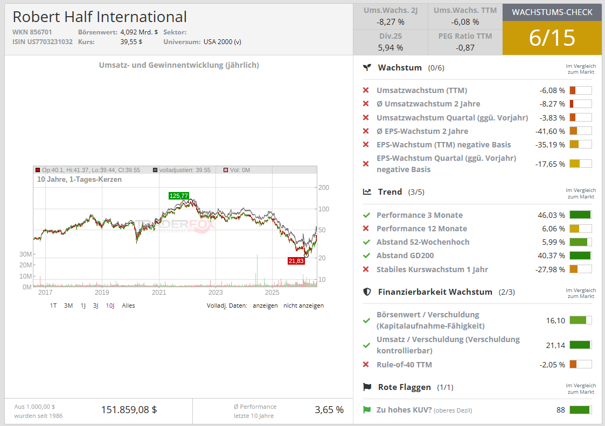Click the Wachstum sprout icon
Image resolution: width=605 pixels, height=426 pixels.
click(367, 68)
